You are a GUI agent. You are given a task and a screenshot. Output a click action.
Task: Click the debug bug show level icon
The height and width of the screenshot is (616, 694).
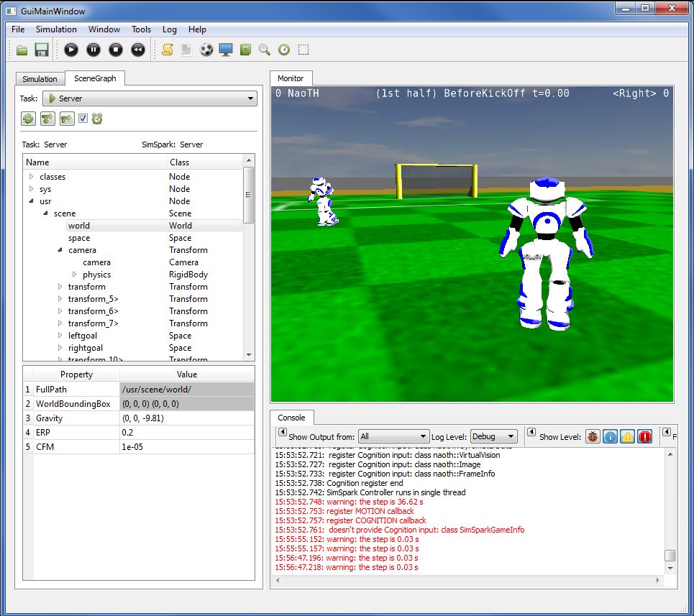tap(594, 436)
